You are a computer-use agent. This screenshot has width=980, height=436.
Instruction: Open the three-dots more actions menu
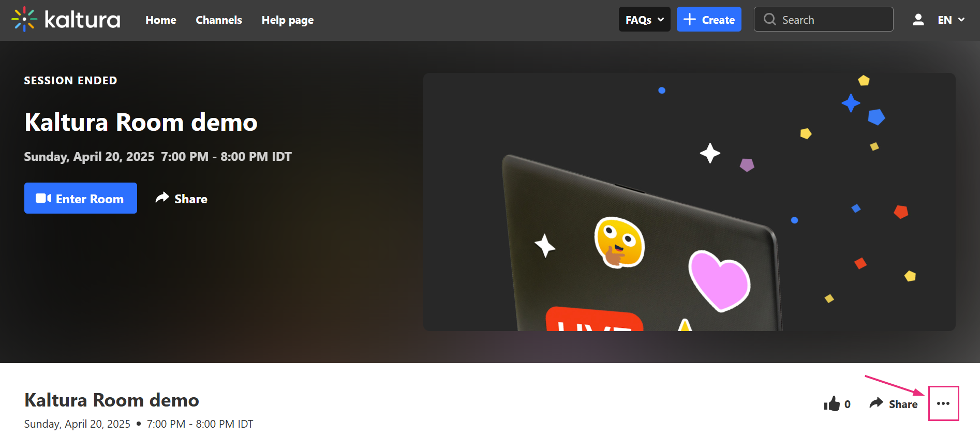pyautogui.click(x=943, y=403)
